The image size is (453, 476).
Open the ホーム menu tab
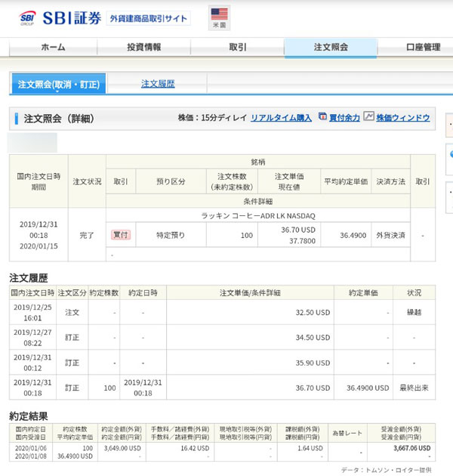pyautogui.click(x=53, y=48)
